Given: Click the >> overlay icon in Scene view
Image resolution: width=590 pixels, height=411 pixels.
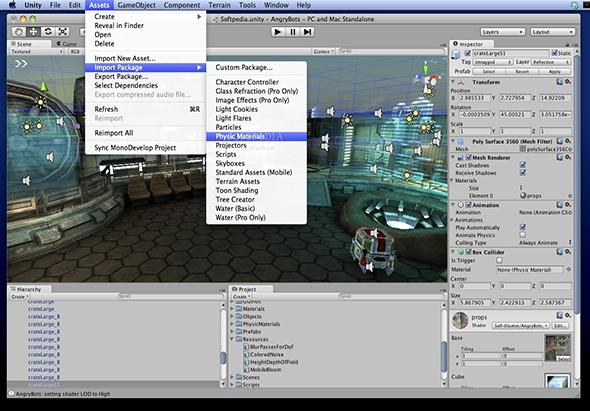Looking at the screenshot, I should coord(21,64).
